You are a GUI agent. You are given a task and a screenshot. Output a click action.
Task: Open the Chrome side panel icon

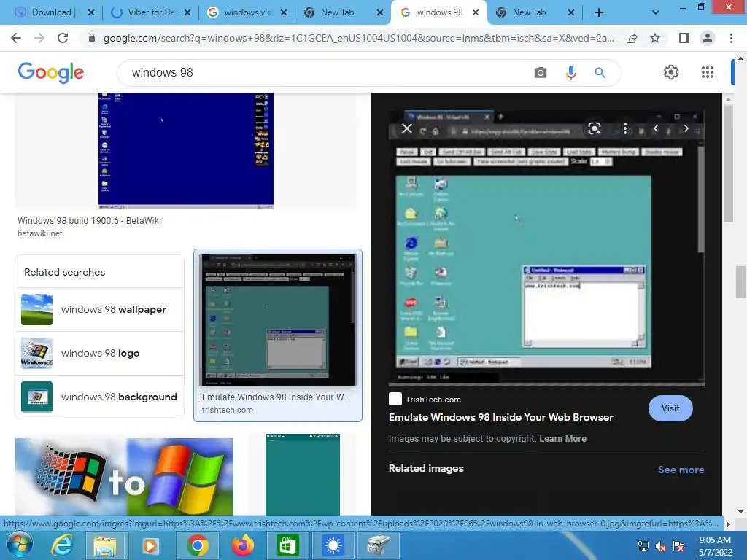[x=684, y=38]
